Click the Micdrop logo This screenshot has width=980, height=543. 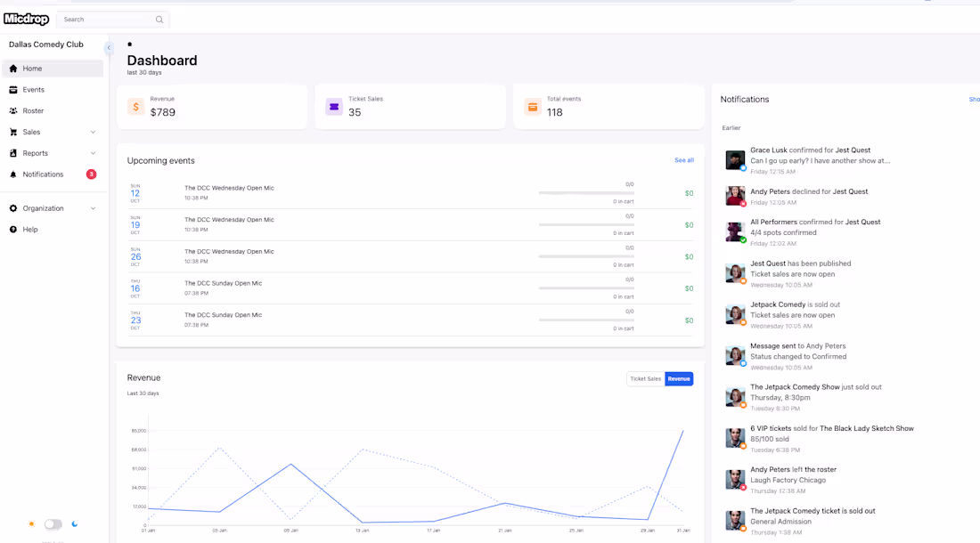point(26,20)
